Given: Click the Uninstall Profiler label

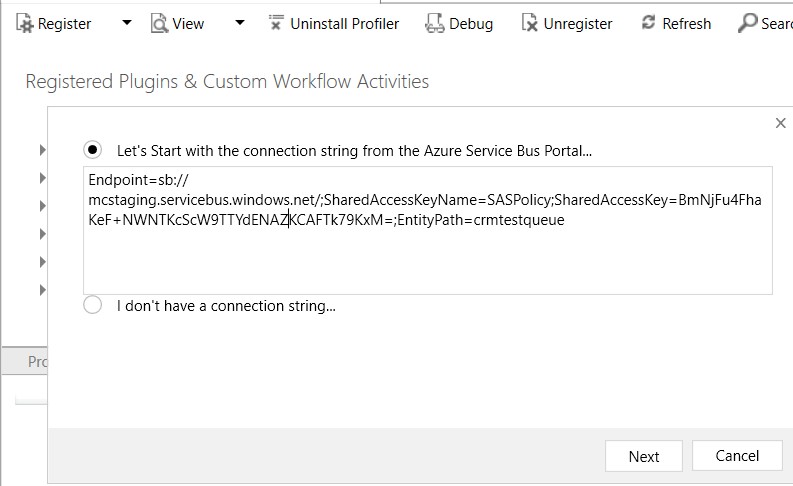Looking at the screenshot, I should 344,23.
